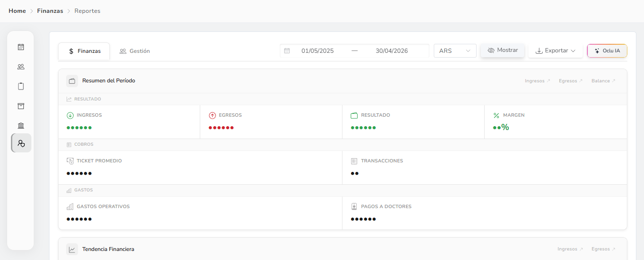Click the Margen percent icon
644x260 pixels.
496,115
